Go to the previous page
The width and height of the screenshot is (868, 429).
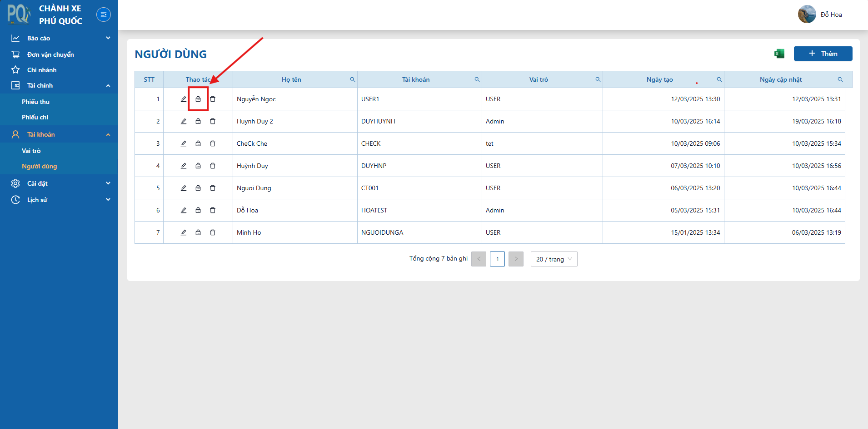tap(479, 259)
